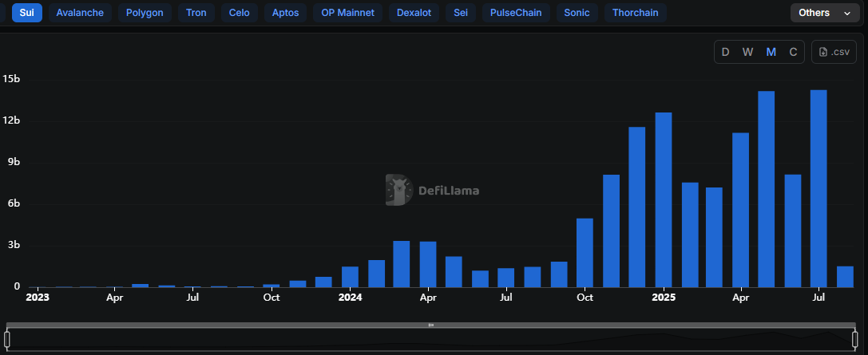Switch chart grouping to daily (D)

pos(725,52)
